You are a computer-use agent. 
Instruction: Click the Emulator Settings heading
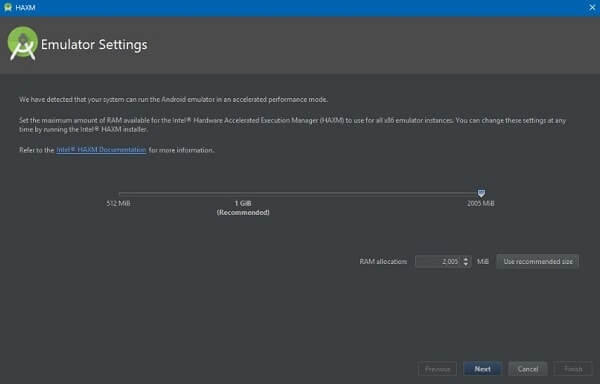94,45
